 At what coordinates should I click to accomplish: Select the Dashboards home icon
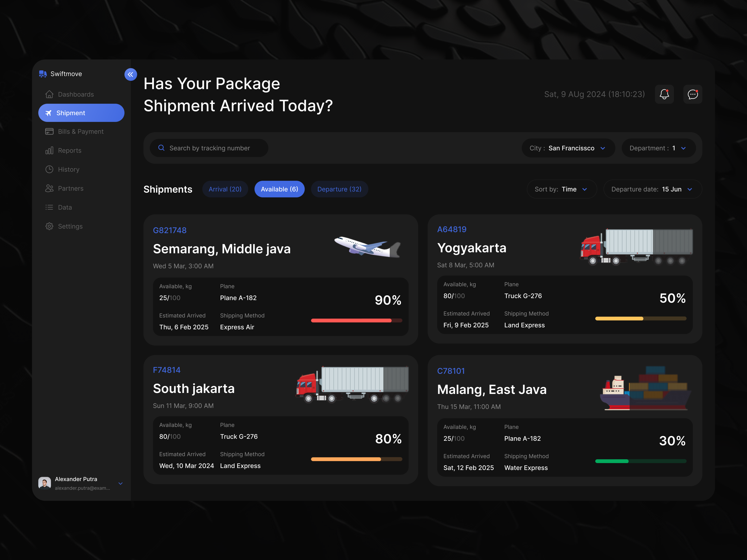tap(49, 94)
